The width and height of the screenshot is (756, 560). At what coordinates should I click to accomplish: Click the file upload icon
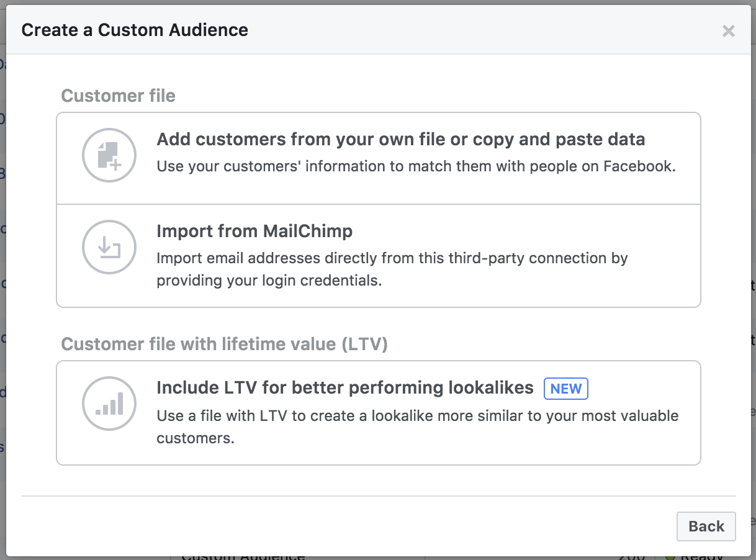click(x=109, y=155)
